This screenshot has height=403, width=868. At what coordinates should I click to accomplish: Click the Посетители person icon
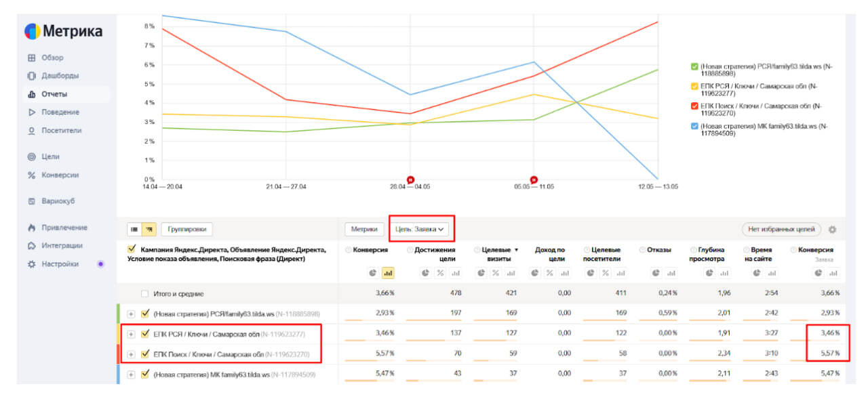(x=31, y=131)
